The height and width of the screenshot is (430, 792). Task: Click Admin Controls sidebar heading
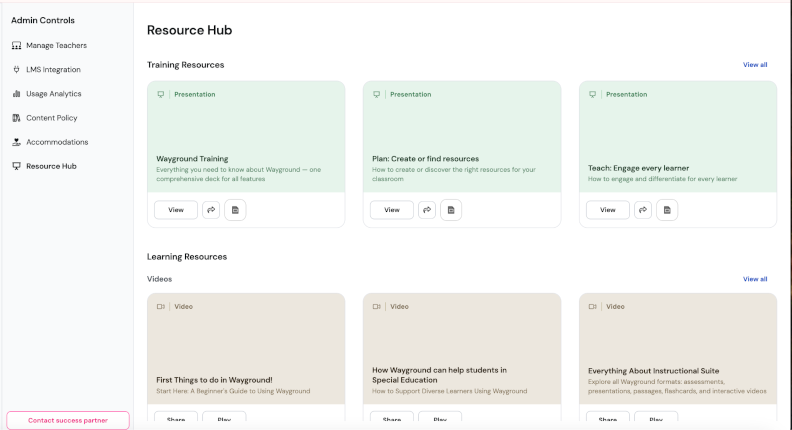[x=43, y=20]
